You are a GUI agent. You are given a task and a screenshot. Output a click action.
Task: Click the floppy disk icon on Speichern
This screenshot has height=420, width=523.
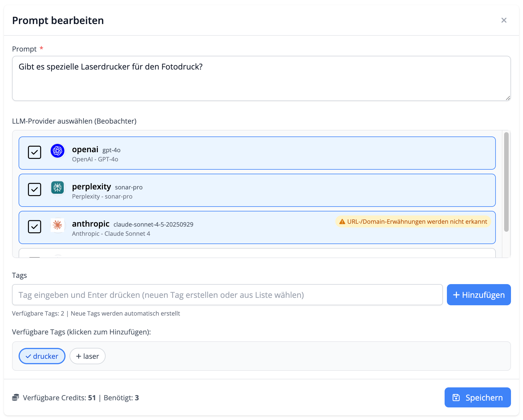click(x=456, y=398)
